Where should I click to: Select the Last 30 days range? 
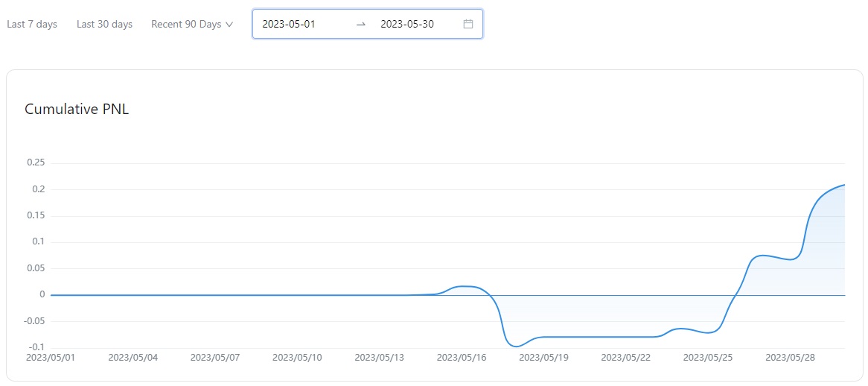pyautogui.click(x=104, y=24)
